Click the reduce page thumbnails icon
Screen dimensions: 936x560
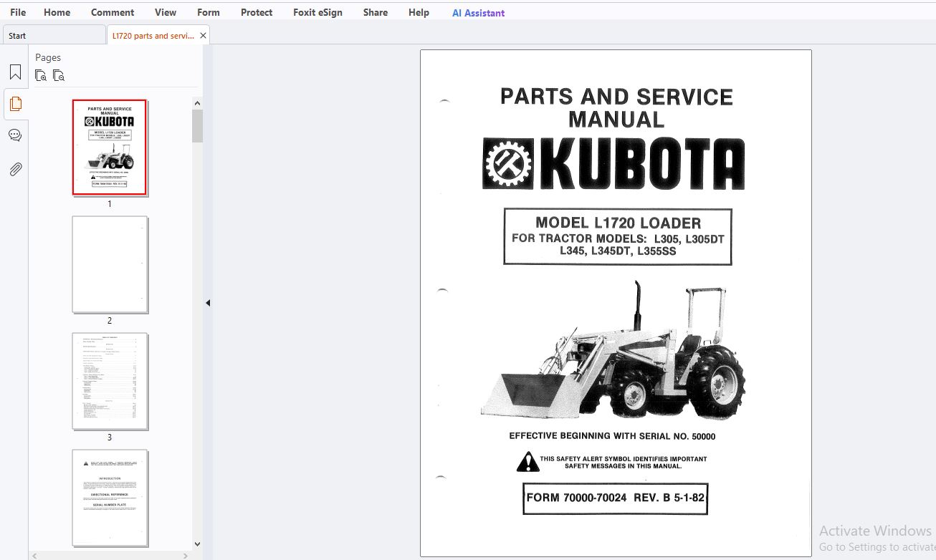click(59, 75)
